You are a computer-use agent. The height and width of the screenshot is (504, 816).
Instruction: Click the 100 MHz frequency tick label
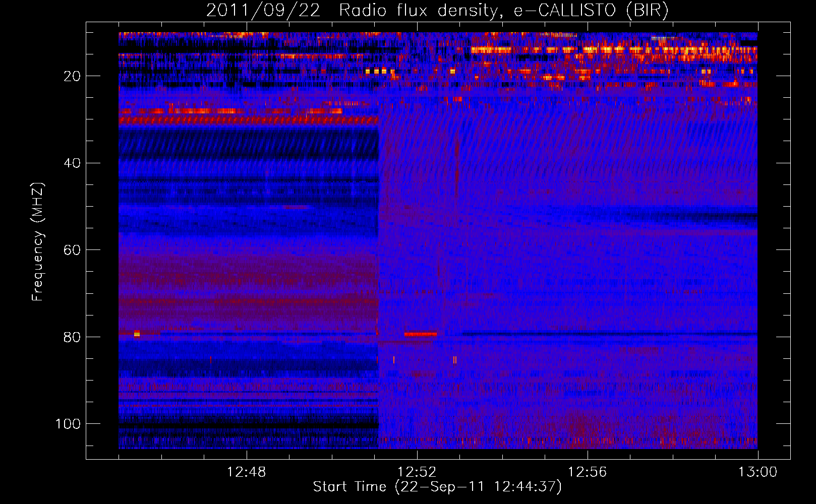click(68, 424)
